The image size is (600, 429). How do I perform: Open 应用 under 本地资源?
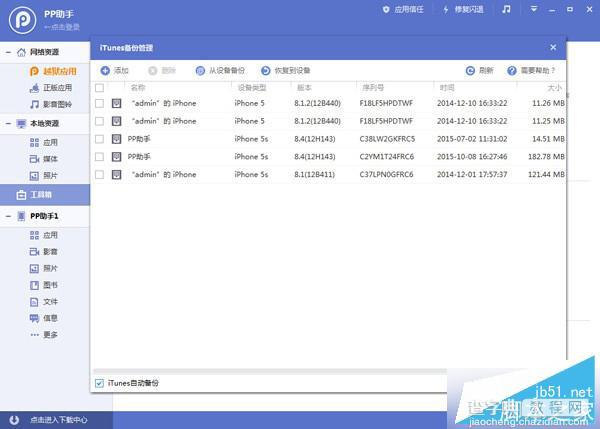click(x=44, y=142)
